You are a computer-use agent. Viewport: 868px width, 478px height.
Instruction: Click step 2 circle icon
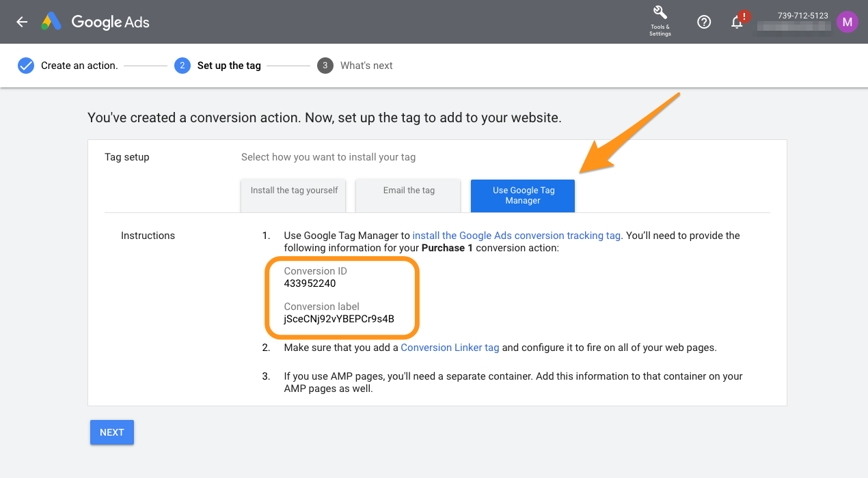tap(182, 66)
